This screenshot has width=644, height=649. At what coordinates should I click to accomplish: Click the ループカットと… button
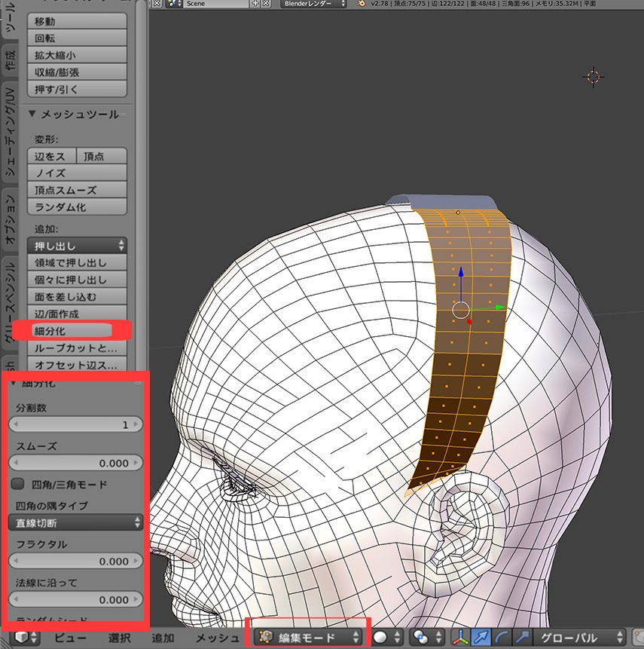(76, 348)
